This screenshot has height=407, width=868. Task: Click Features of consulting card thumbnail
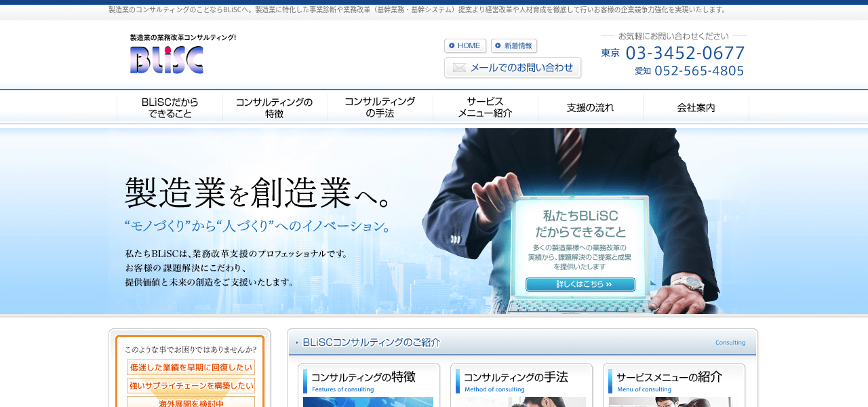(368, 402)
